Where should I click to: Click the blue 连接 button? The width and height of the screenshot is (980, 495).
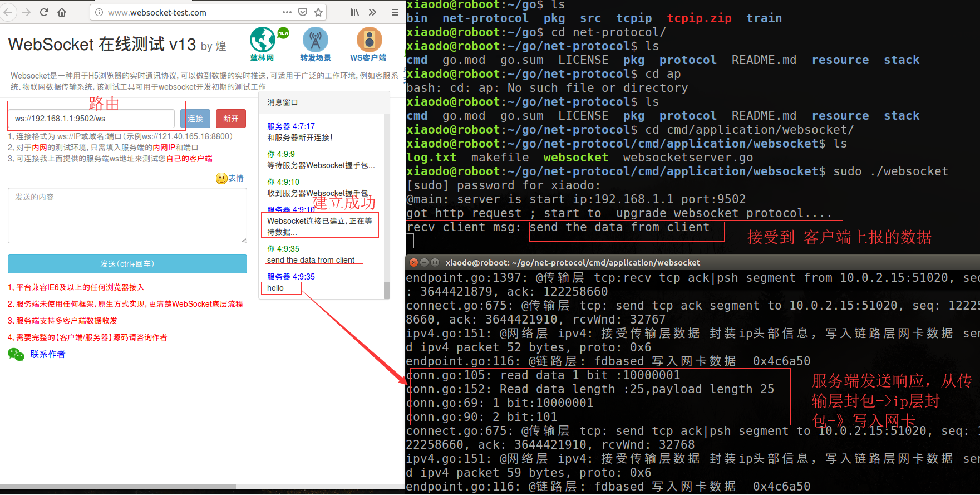pos(195,119)
